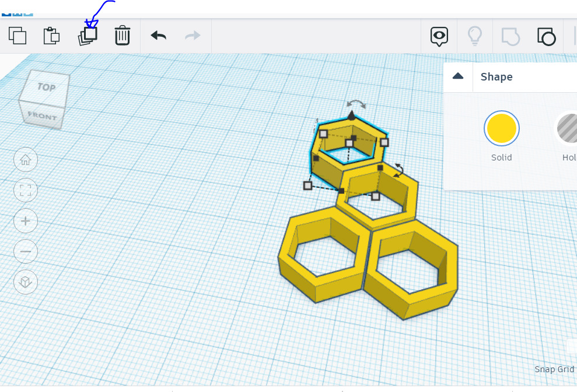
Task: Duplicate and repeat the selected shape
Action: 88,36
